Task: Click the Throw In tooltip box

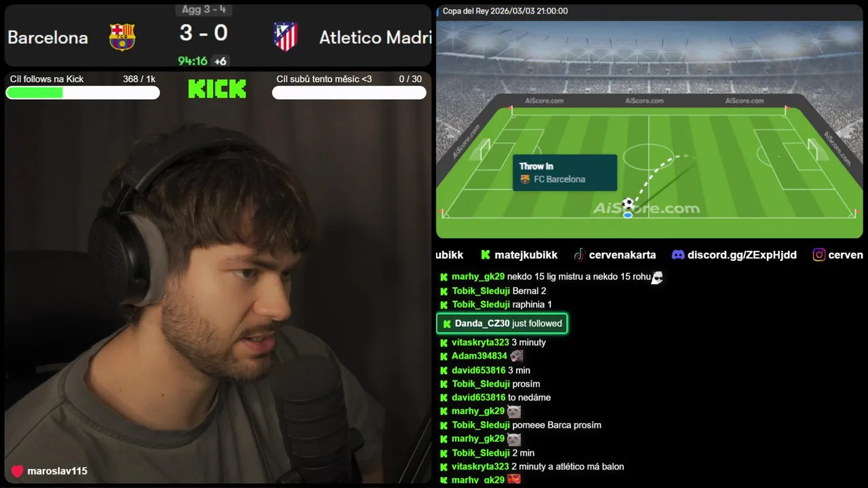Action: [565, 173]
